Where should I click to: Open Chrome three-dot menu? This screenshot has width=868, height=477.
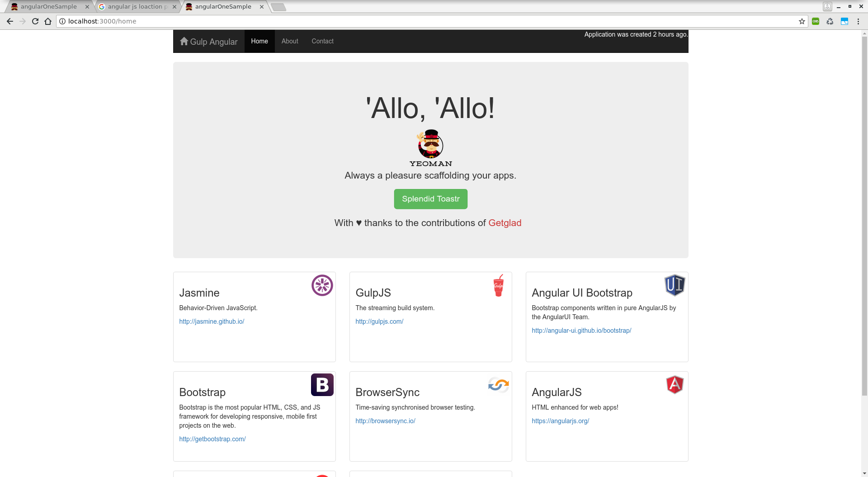click(x=858, y=21)
